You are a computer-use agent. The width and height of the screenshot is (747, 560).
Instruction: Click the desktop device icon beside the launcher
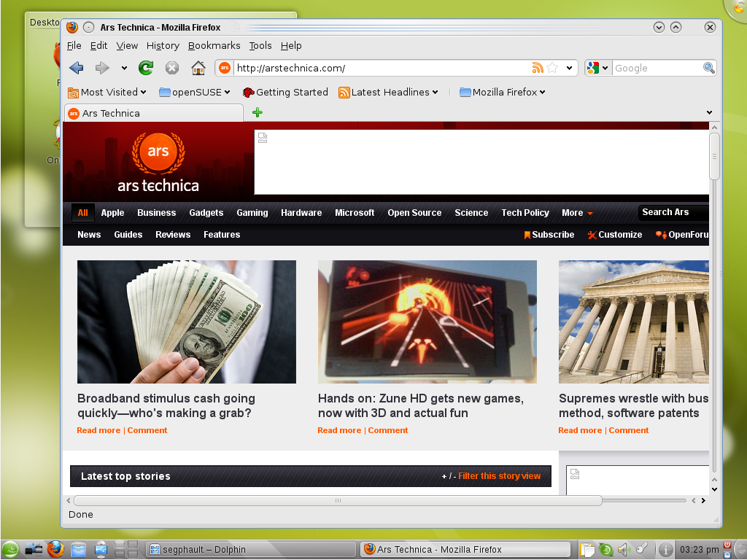[34, 550]
